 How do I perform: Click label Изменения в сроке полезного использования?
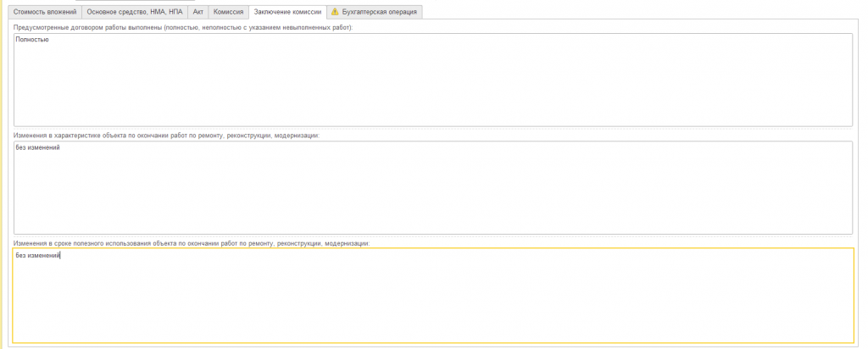pyautogui.click(x=192, y=243)
